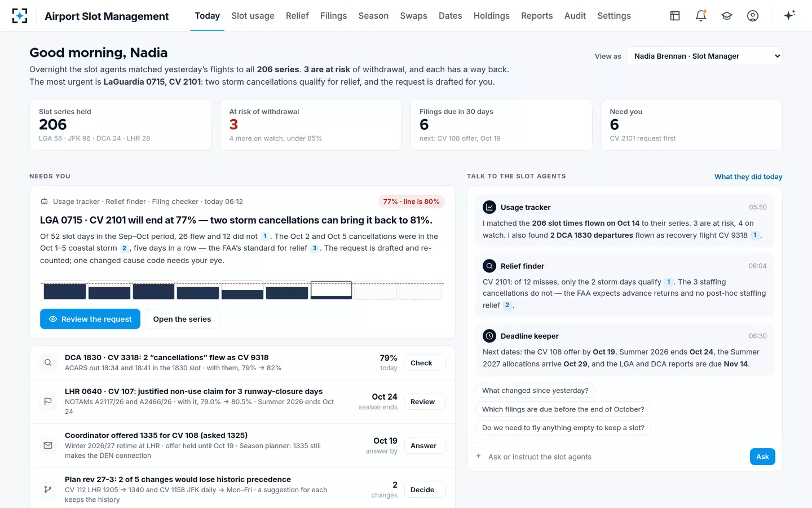Click the Airport Slot Management logo icon

(20, 16)
